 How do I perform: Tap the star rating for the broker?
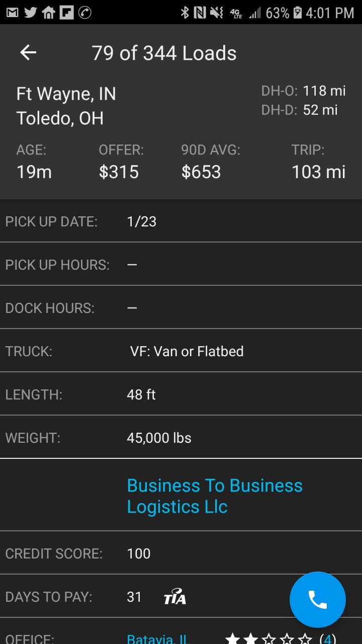click(268, 639)
